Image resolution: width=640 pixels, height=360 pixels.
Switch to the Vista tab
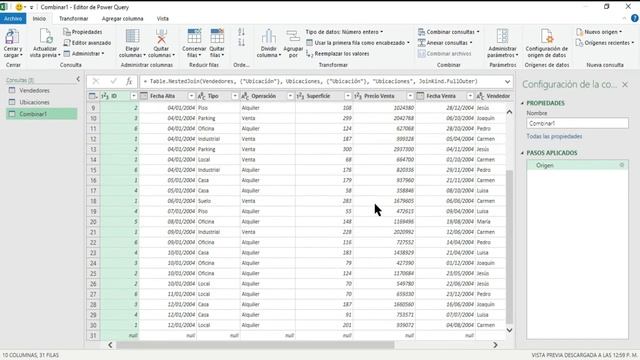coord(162,18)
